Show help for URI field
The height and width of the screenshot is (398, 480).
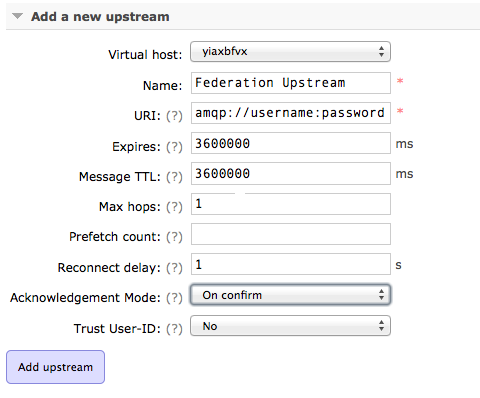pyautogui.click(x=174, y=116)
